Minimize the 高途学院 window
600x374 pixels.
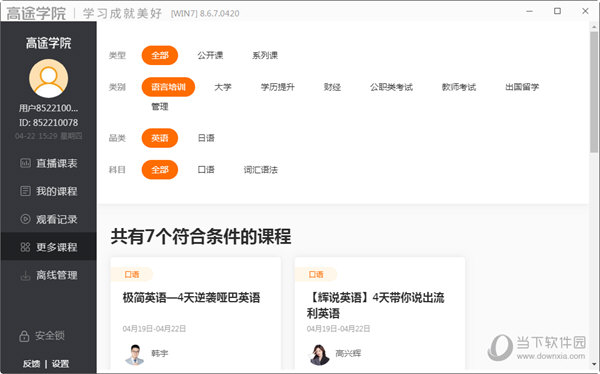click(530, 11)
